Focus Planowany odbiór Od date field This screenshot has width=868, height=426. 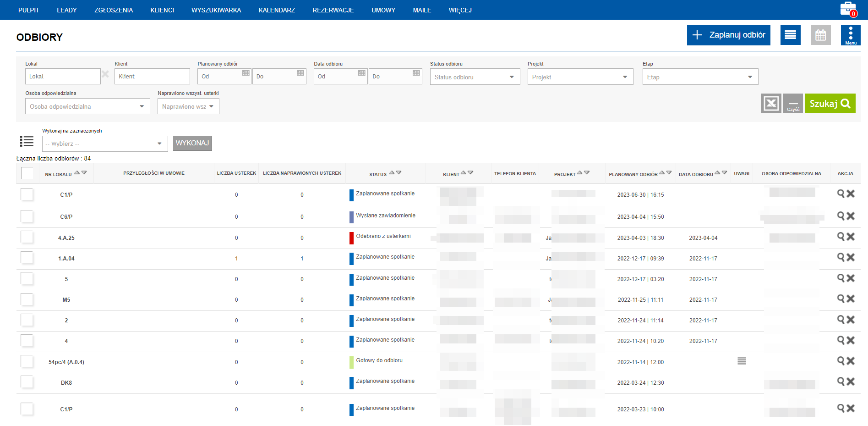tap(224, 76)
